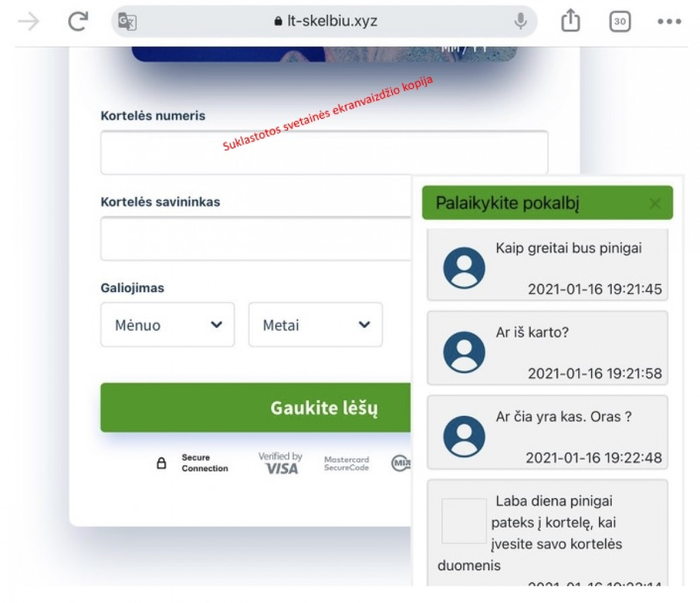Select the 'Ar iš karto?' chat message
This screenshot has width=700, height=603.
click(x=547, y=348)
